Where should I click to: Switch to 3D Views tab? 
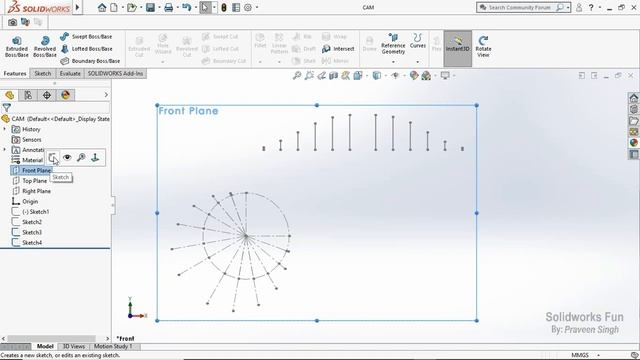click(x=73, y=346)
